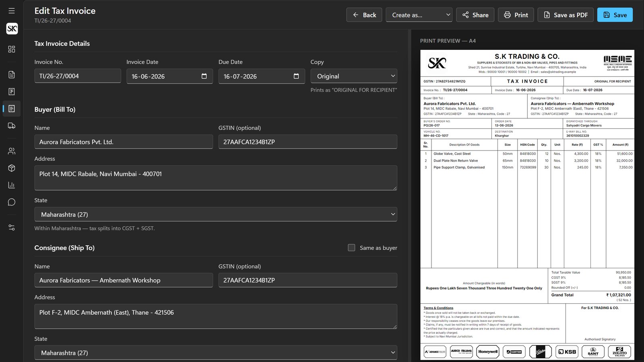644x362 pixels.
Task: Open the reports bar chart icon in sidebar
Action: point(12,185)
